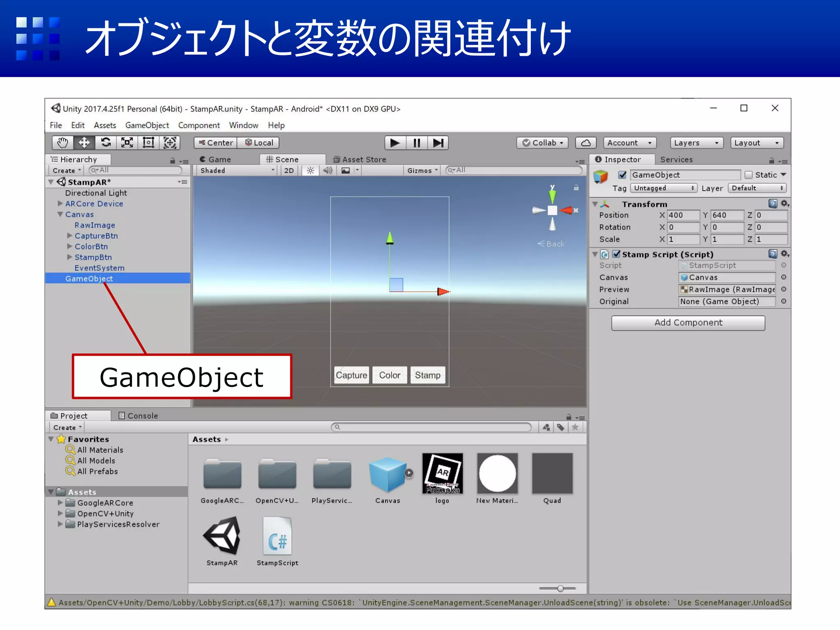Screen dimensions: 840x630
Task: Click the Stamp button in scene
Action: point(427,375)
